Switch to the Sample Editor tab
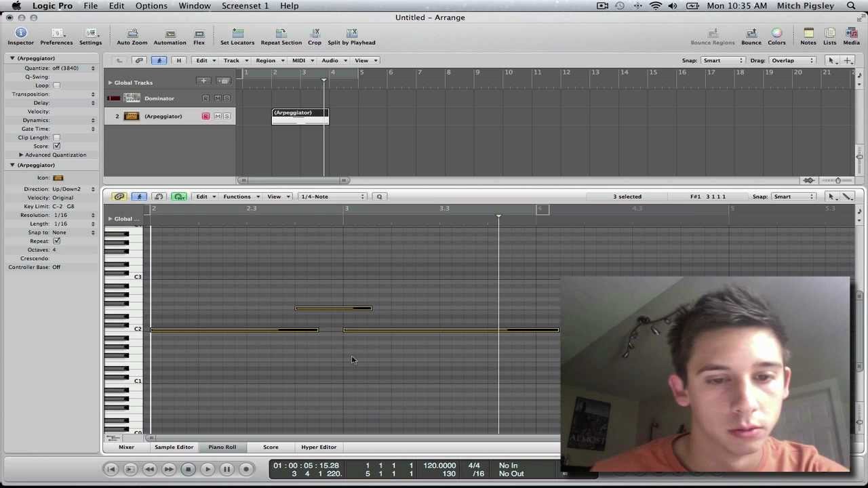Screen dimensions: 868x488 click(x=174, y=447)
